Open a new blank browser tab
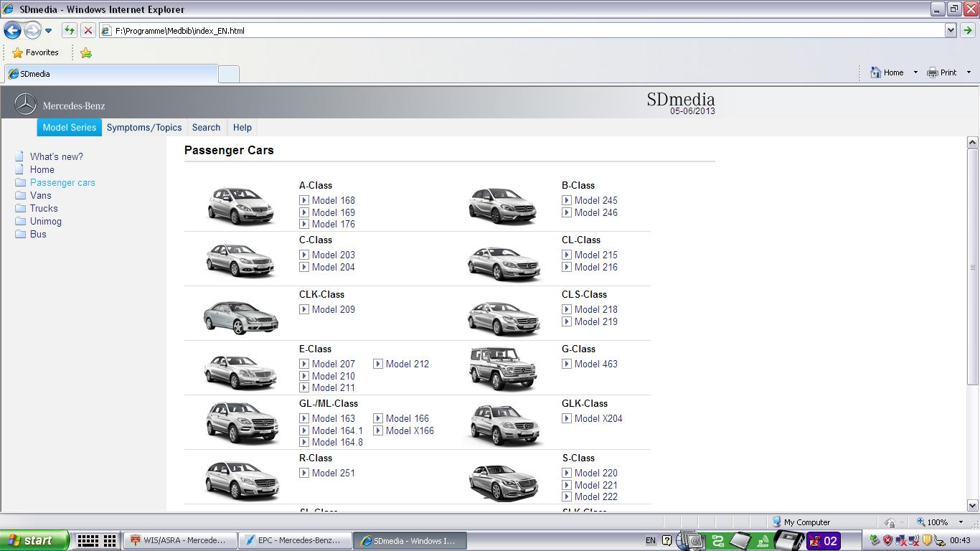 229,74
